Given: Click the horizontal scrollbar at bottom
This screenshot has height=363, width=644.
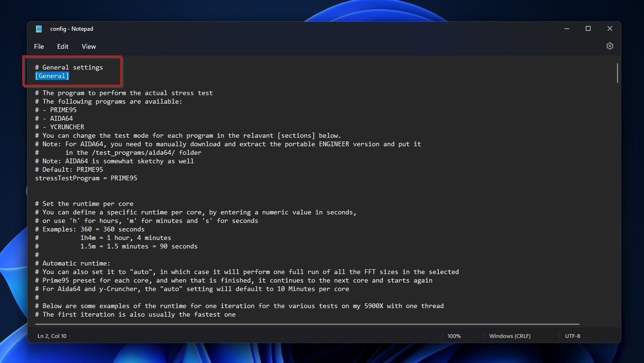Looking at the screenshot, I should tap(307, 324).
